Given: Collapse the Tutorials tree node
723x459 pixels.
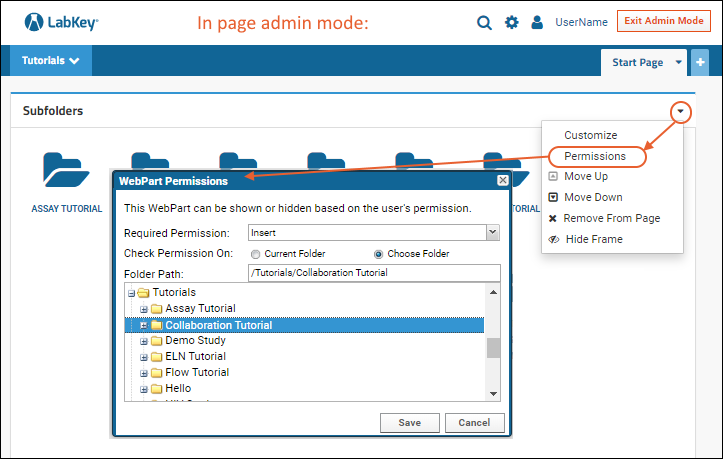Looking at the screenshot, I should pyautogui.click(x=131, y=293).
